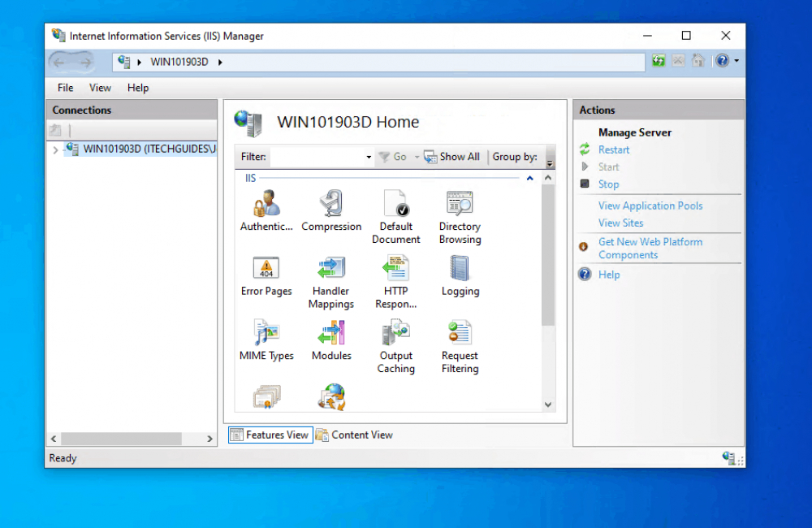Open HTTP Response Headers feature

[x=396, y=282]
